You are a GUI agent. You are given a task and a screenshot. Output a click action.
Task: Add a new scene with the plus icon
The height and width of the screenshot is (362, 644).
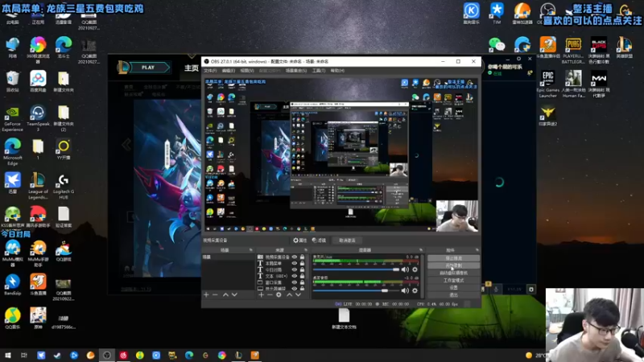(x=206, y=294)
